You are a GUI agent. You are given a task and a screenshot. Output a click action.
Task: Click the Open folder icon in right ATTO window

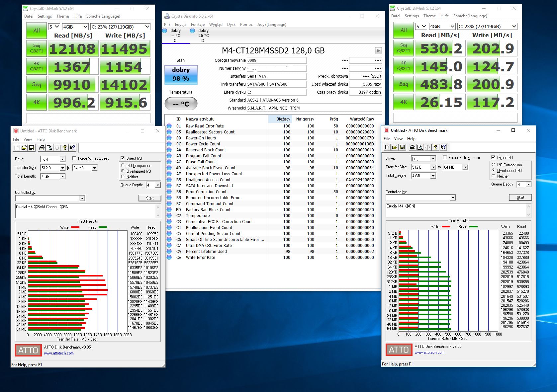tap(395, 147)
